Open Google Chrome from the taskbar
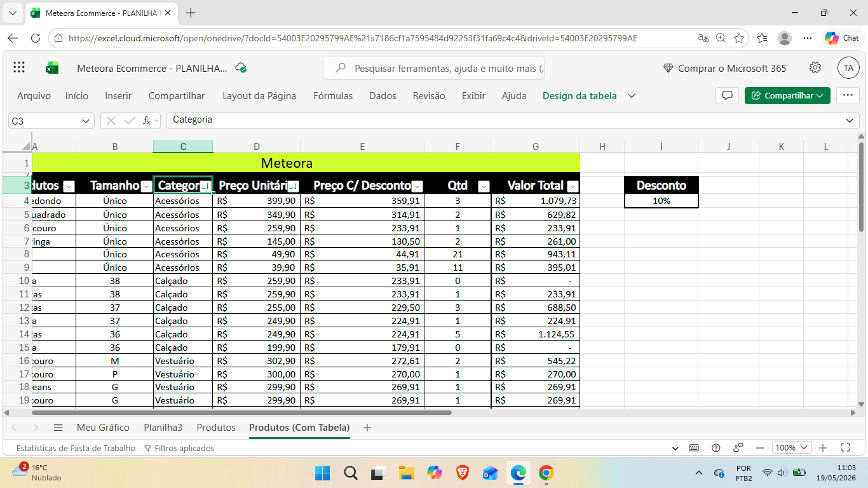The width and height of the screenshot is (868, 488). pyautogui.click(x=546, y=473)
